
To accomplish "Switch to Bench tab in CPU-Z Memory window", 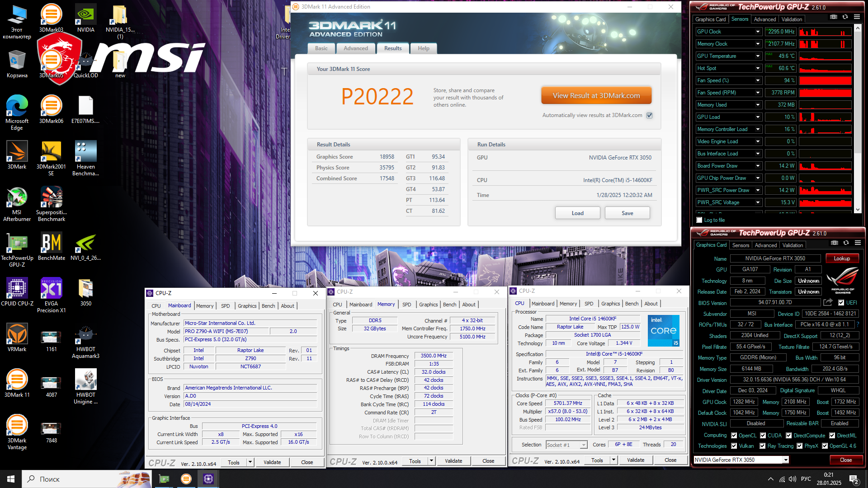I will (449, 305).
